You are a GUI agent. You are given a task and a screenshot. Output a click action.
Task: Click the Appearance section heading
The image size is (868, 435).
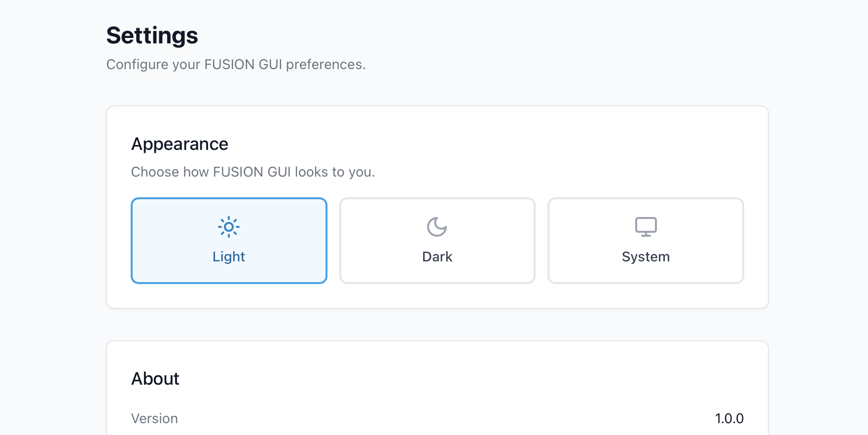(180, 144)
